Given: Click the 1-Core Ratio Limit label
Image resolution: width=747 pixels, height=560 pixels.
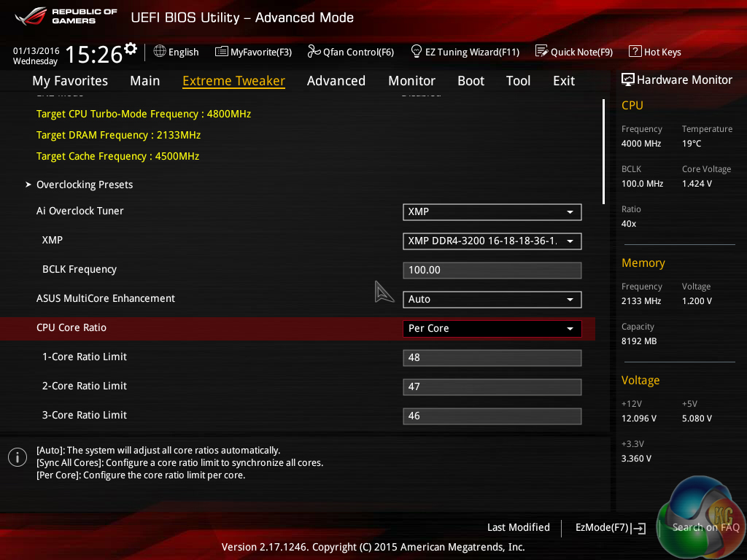Looking at the screenshot, I should tap(85, 357).
